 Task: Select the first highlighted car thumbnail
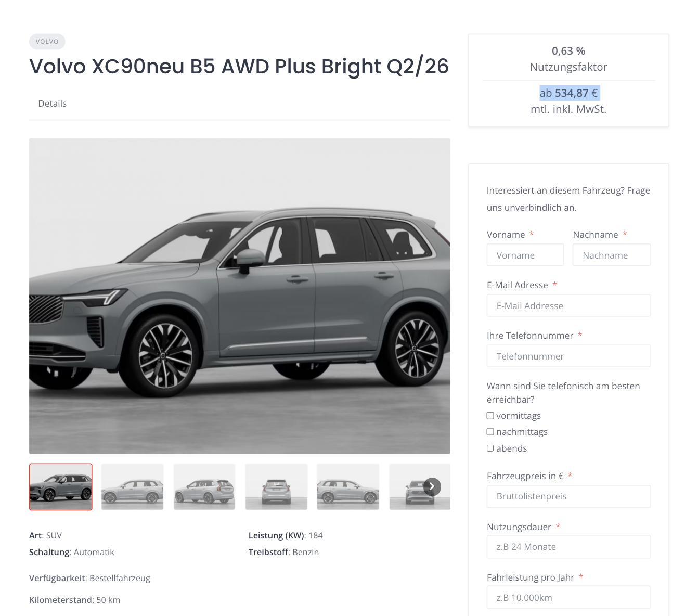point(61,487)
